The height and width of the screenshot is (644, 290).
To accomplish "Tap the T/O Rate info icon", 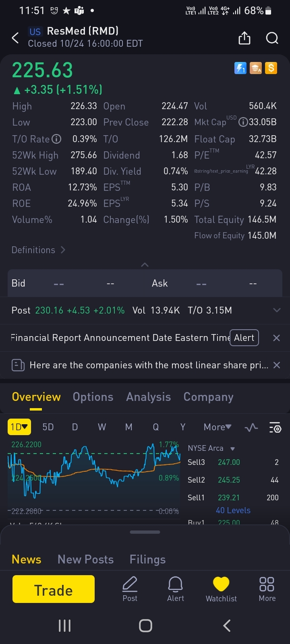I will 57,139.
